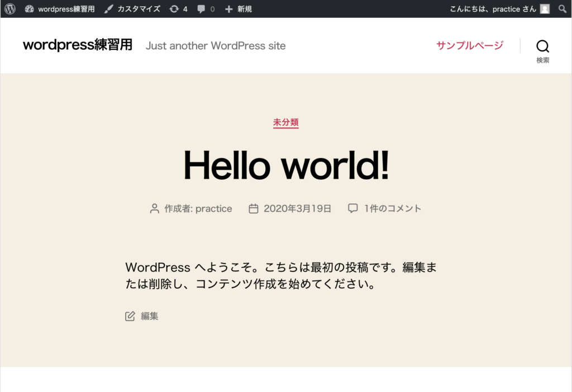Click the author person icon
The width and height of the screenshot is (572, 392).
coord(155,208)
